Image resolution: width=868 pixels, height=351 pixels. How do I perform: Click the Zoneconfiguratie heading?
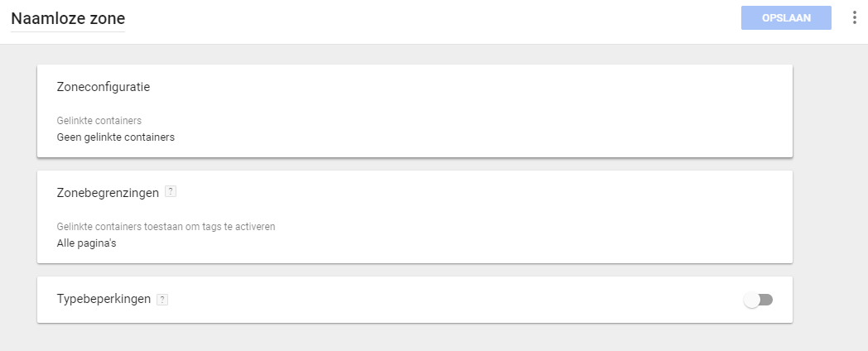[x=104, y=87]
